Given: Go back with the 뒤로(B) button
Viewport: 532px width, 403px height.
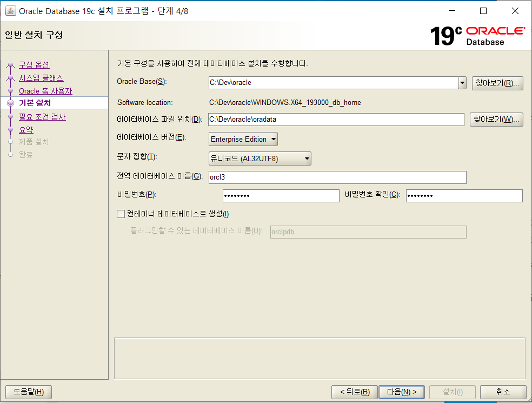Looking at the screenshot, I should pyautogui.click(x=355, y=392).
